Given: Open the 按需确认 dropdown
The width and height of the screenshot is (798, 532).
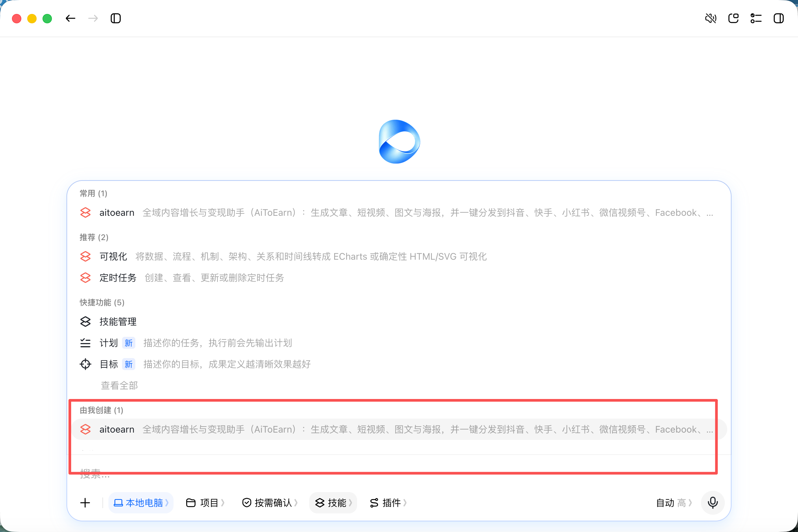Looking at the screenshot, I should [270, 503].
